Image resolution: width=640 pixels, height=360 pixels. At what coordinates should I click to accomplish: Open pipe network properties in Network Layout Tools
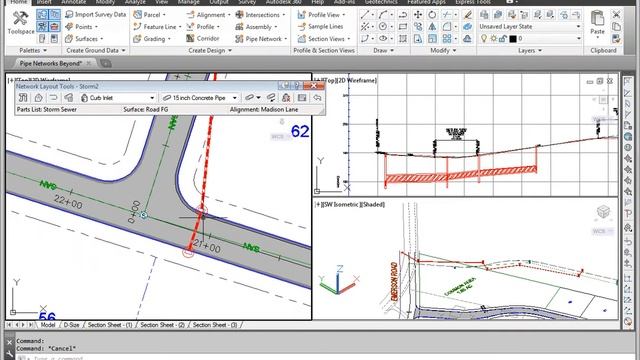click(23, 98)
